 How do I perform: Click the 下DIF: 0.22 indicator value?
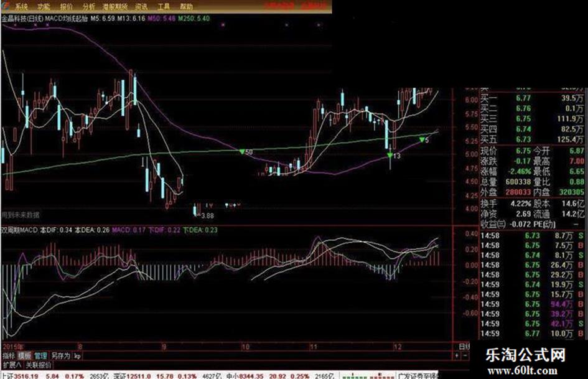click(x=164, y=230)
